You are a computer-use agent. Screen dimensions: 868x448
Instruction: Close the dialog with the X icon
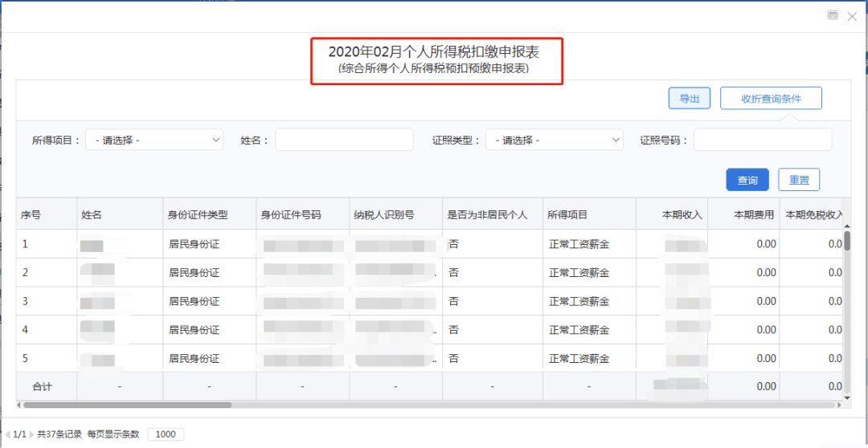853,17
